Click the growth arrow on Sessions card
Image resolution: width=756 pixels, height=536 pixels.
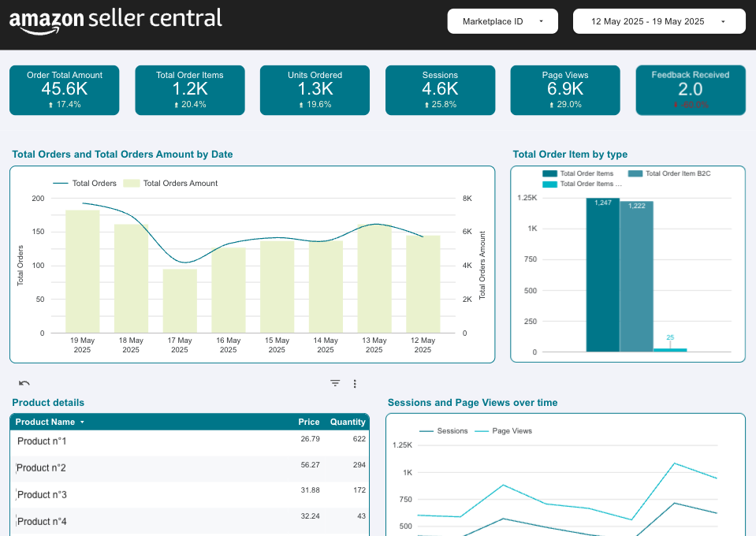426,103
